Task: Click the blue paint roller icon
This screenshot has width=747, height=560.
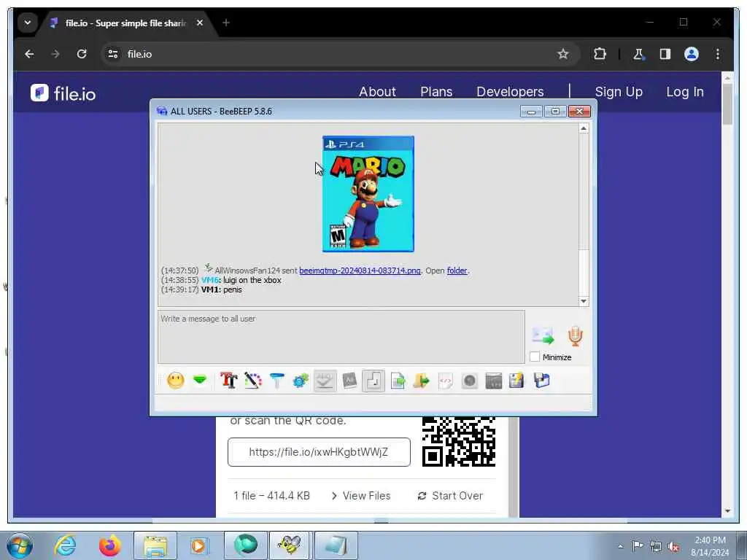Action: (x=276, y=381)
